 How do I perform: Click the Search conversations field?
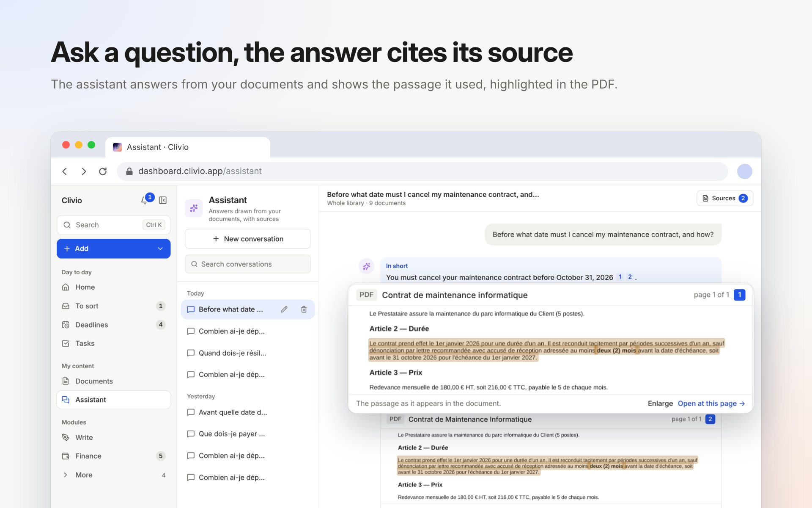pos(248,264)
